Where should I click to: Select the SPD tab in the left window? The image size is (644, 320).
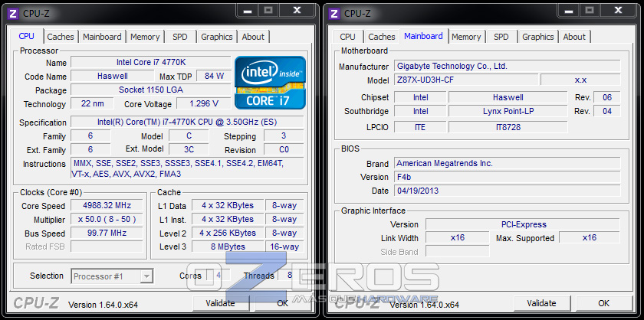[x=180, y=37]
